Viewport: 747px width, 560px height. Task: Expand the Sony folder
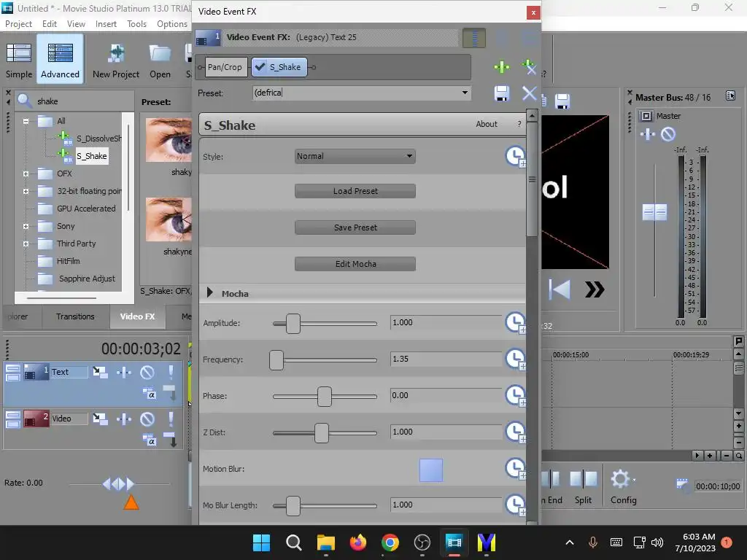click(26, 226)
